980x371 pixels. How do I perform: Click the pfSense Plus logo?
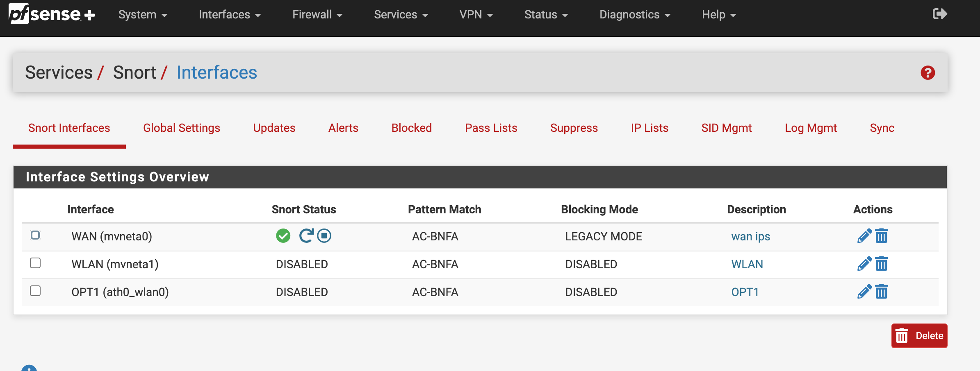click(52, 14)
